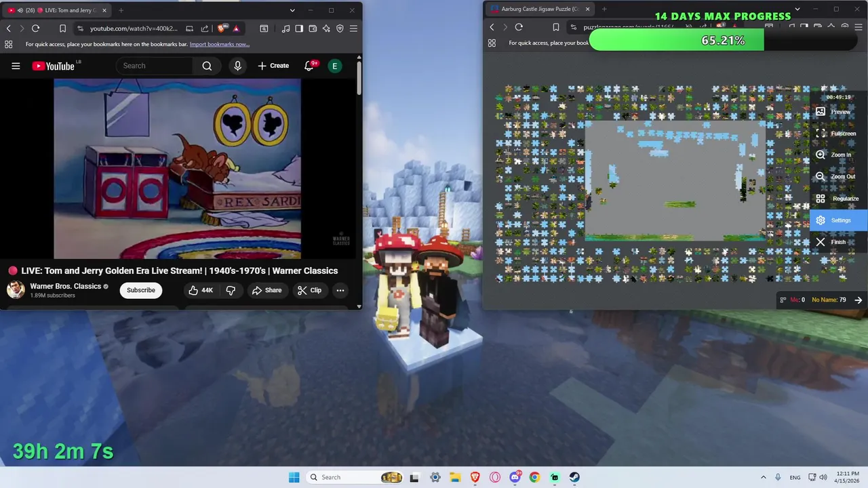Subscribe to Warner Bros. Classics
This screenshot has height=488, width=868.
(141, 290)
